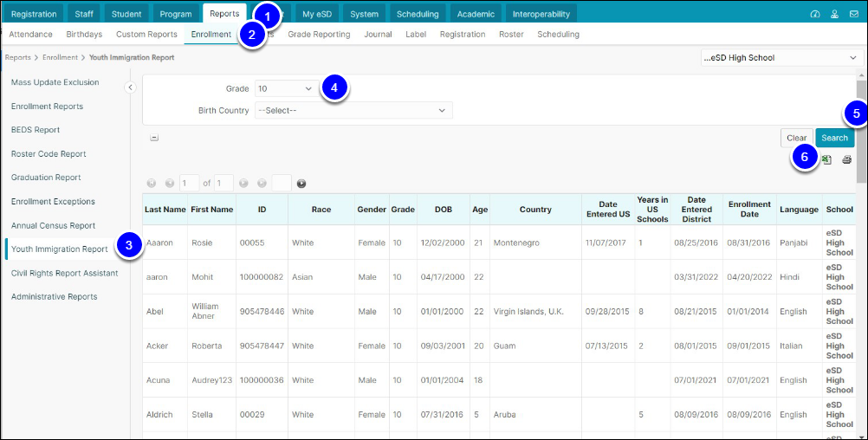This screenshot has width=868, height=440.
Task: Open the System tab
Action: click(x=364, y=14)
